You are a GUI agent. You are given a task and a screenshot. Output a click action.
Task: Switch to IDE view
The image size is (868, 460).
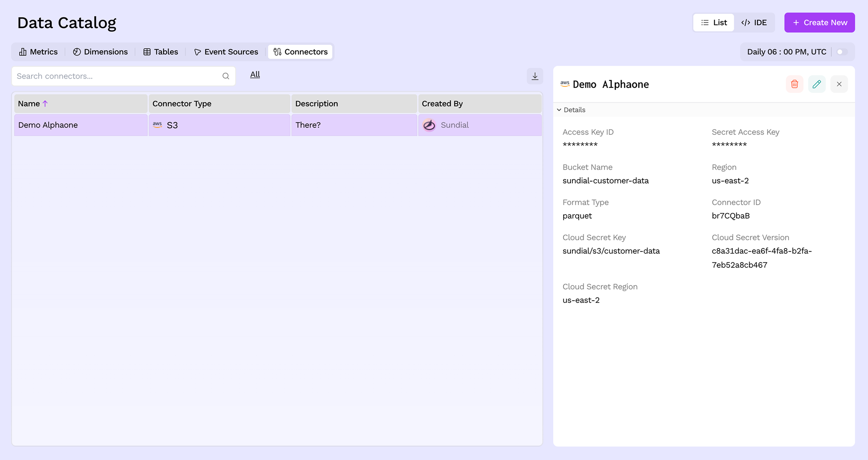pos(754,22)
